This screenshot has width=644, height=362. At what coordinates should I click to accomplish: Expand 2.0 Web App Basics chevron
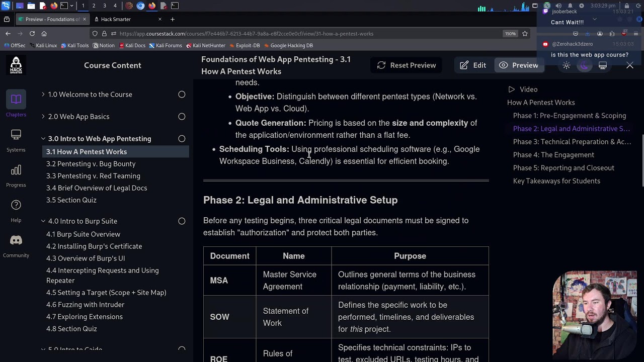pos(43,117)
